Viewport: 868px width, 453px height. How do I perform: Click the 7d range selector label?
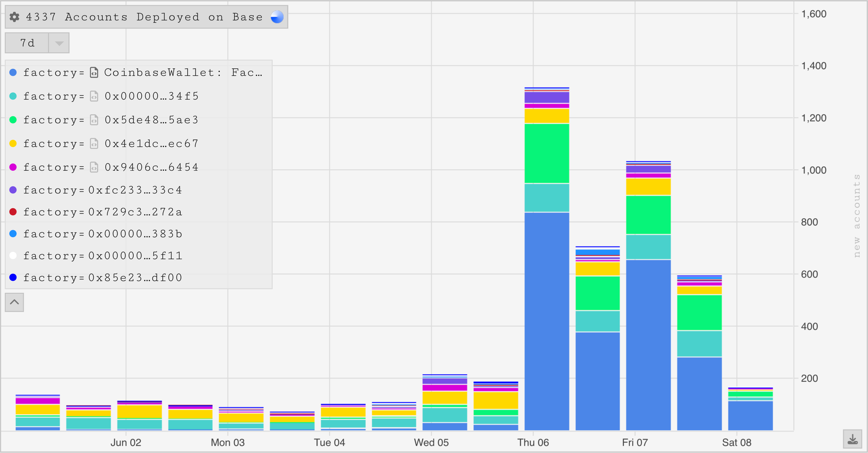pos(27,43)
